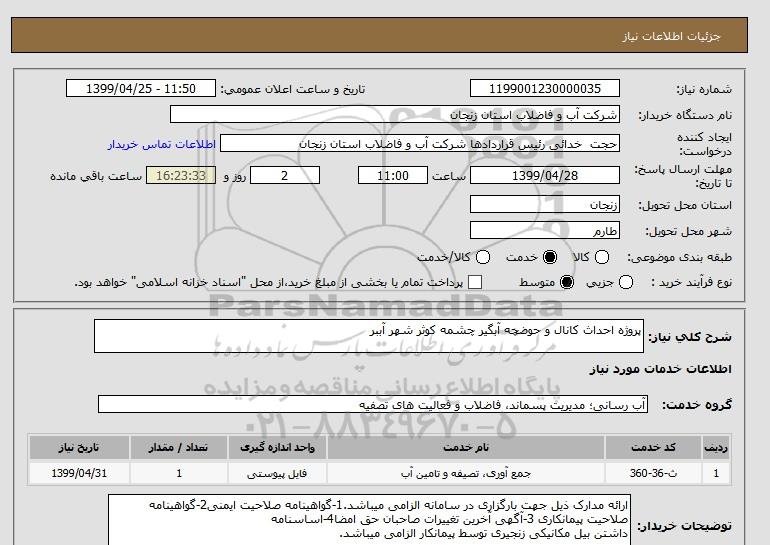Click the delivery province field زنجان
This screenshot has width=770, height=545.
point(545,204)
